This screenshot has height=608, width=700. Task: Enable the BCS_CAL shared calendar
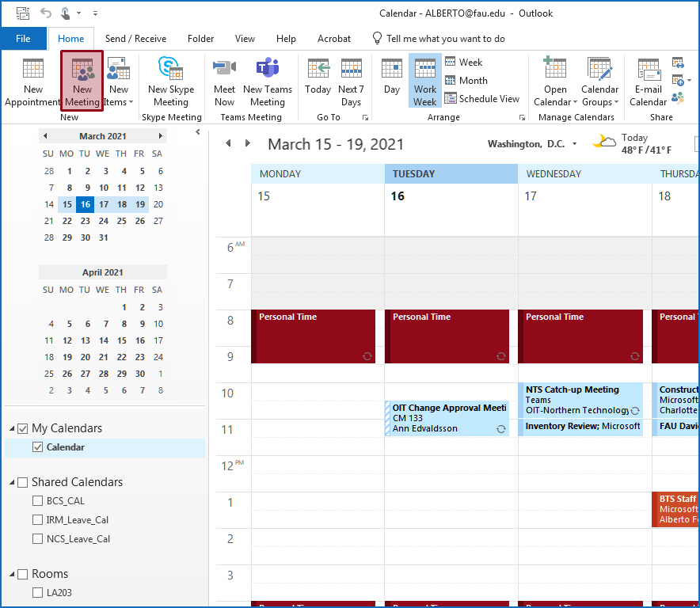[x=38, y=501]
